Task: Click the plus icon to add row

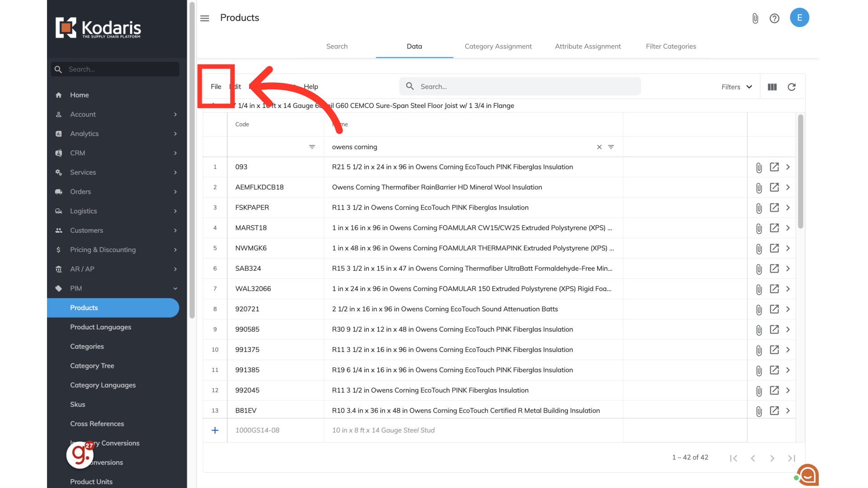Action: (x=215, y=431)
